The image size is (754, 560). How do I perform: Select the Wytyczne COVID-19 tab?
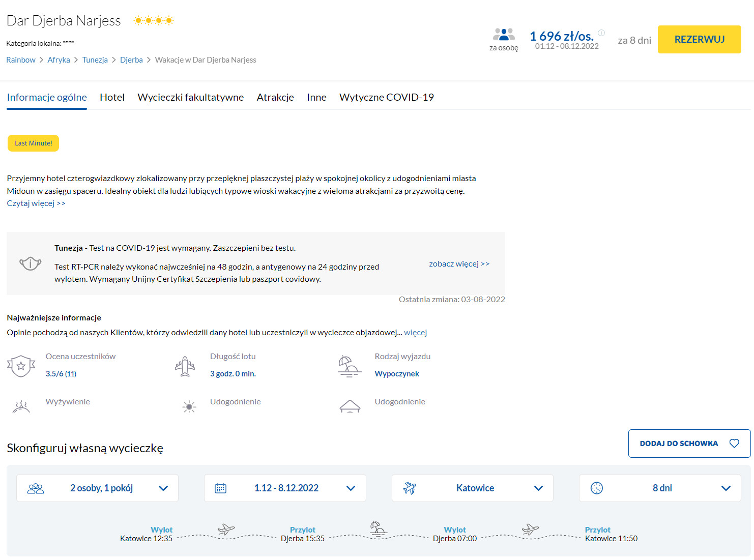click(386, 97)
